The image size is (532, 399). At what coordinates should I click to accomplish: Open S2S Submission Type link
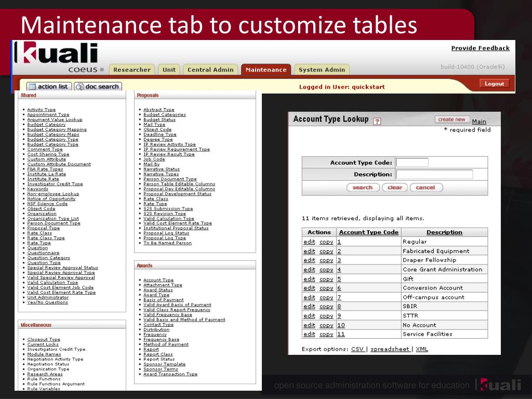click(x=168, y=209)
